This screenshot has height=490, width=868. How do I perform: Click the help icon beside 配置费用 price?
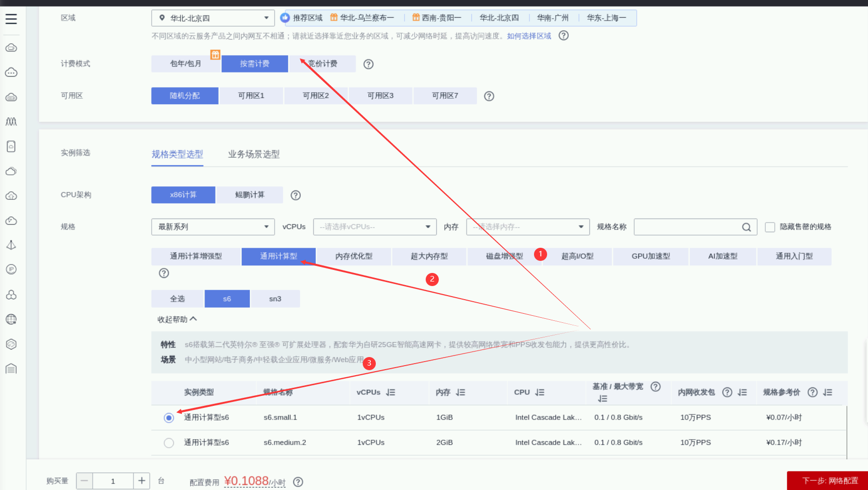pyautogui.click(x=298, y=482)
